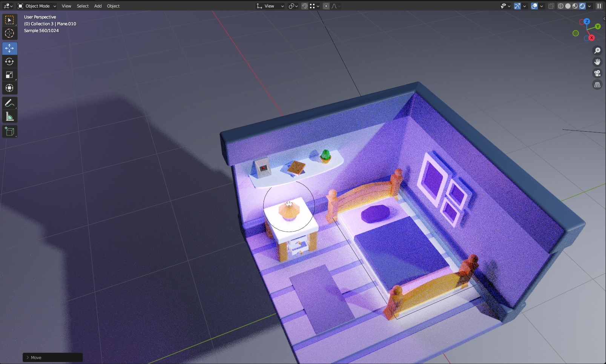Click the X axis on navigation gizmo
Screen dimensions: 606x364
[x=592, y=38]
